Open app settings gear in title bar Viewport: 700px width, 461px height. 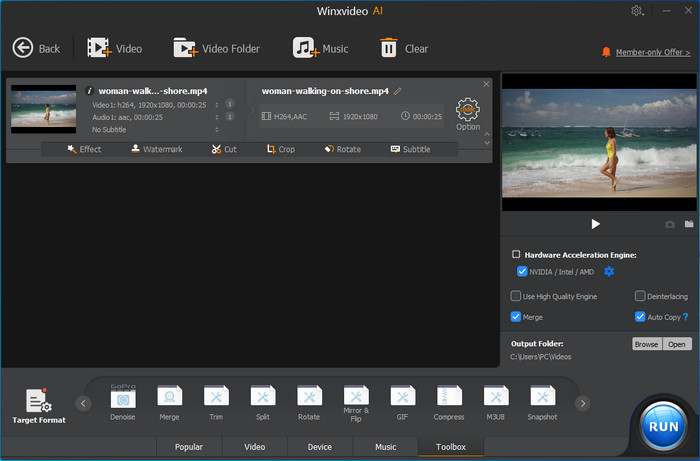tap(637, 11)
